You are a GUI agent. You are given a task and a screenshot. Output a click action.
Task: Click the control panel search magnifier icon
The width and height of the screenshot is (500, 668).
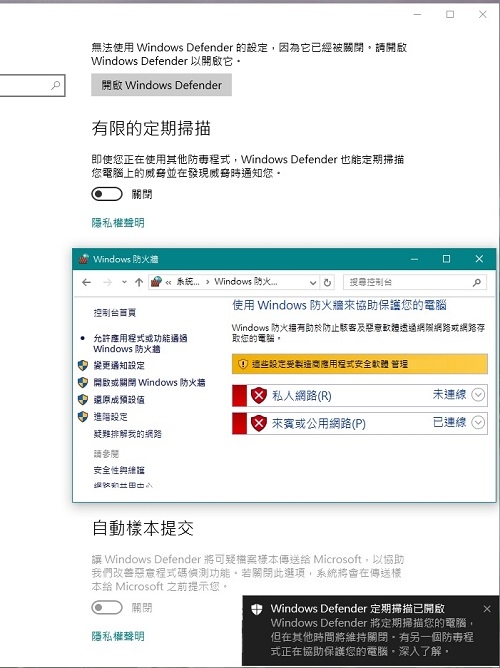coord(477,282)
